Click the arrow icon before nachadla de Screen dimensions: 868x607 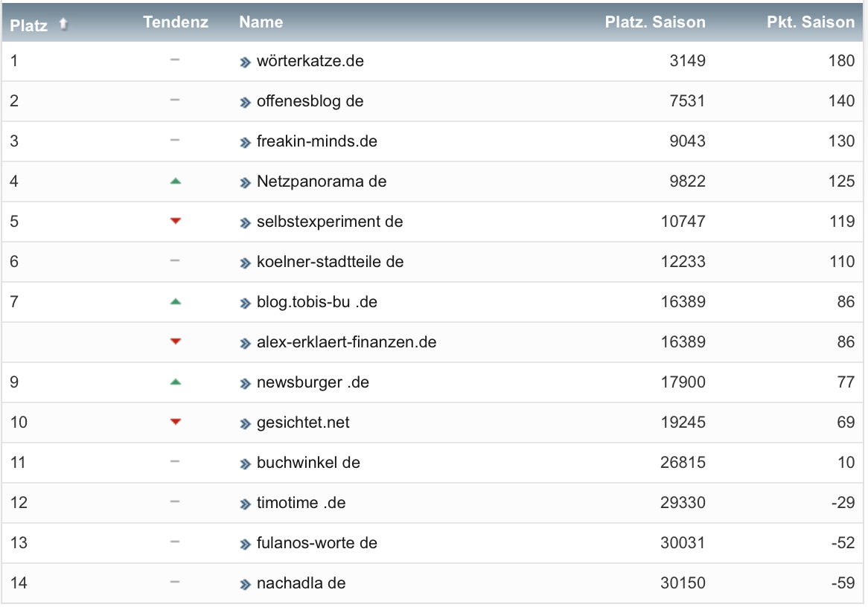[x=245, y=585]
